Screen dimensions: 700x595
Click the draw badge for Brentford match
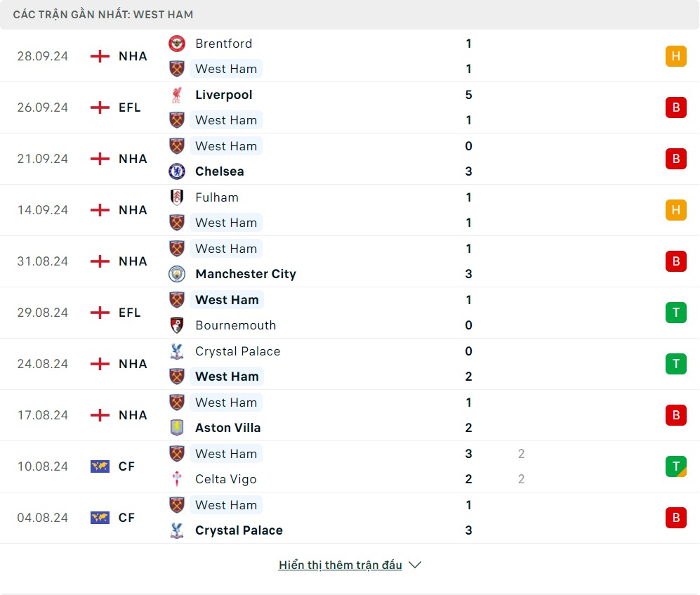[675, 56]
